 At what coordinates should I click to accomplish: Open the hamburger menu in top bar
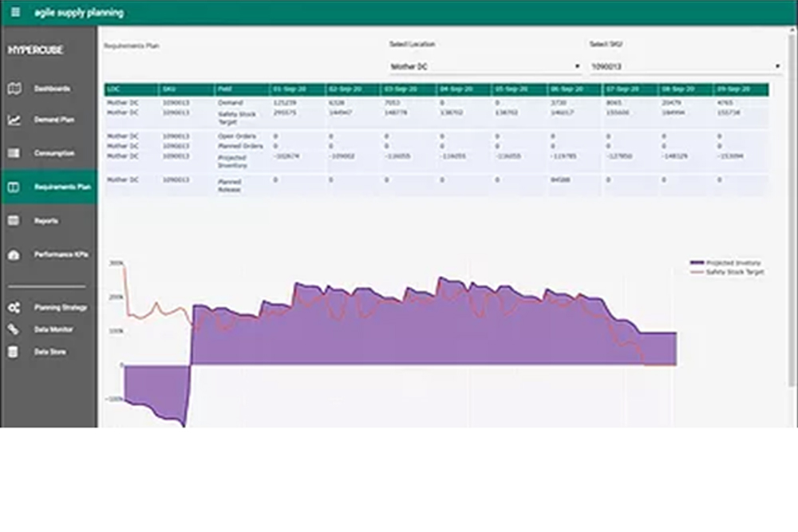[x=15, y=12]
